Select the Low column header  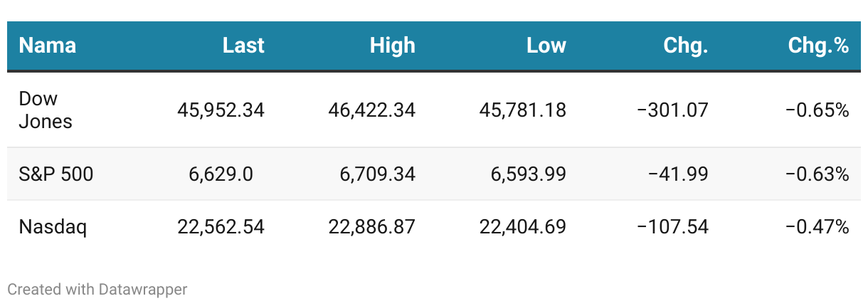tap(546, 46)
